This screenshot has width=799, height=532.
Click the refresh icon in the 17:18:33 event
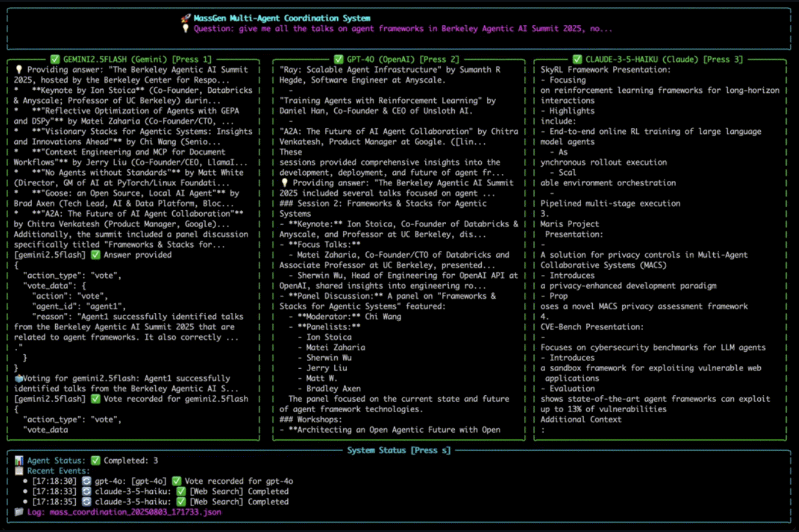(86, 491)
